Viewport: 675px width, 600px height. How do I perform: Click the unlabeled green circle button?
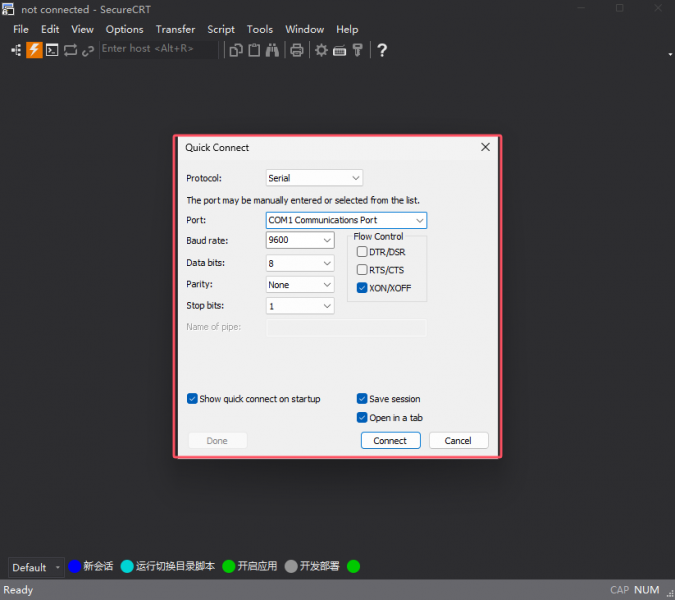[353, 566]
